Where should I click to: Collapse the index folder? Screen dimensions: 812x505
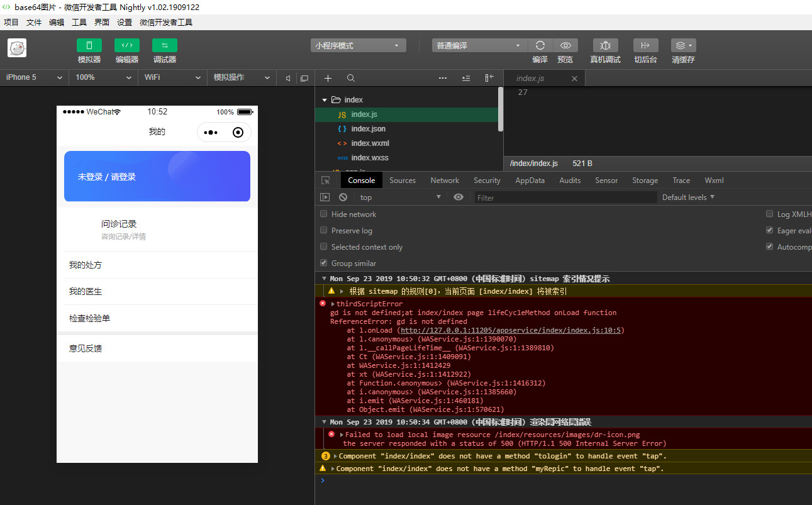(325, 100)
